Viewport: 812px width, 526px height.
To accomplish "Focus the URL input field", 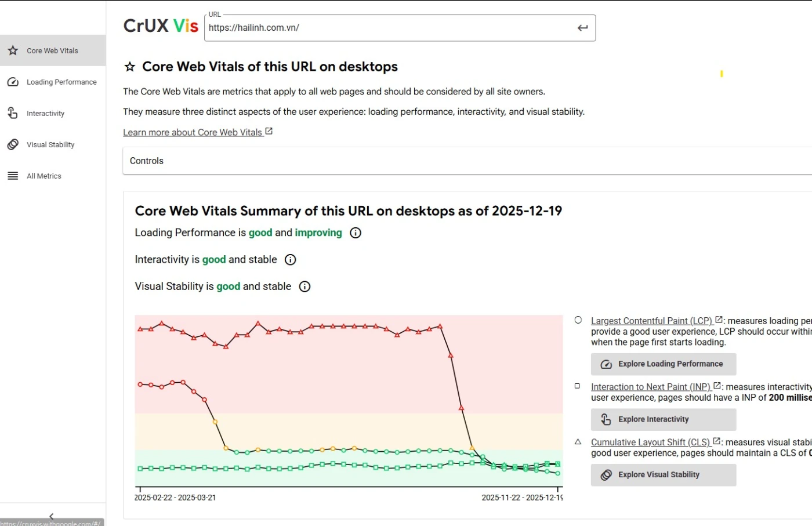I will 389,28.
